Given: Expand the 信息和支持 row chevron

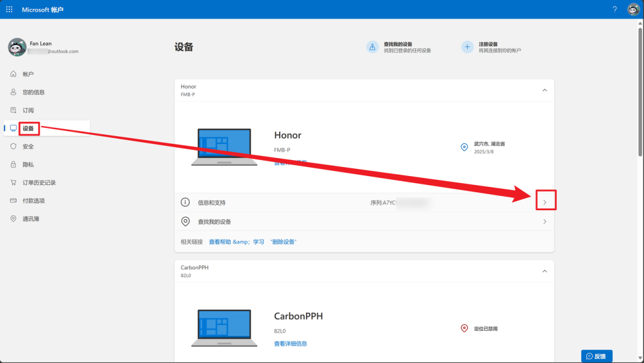Looking at the screenshot, I should (x=545, y=202).
